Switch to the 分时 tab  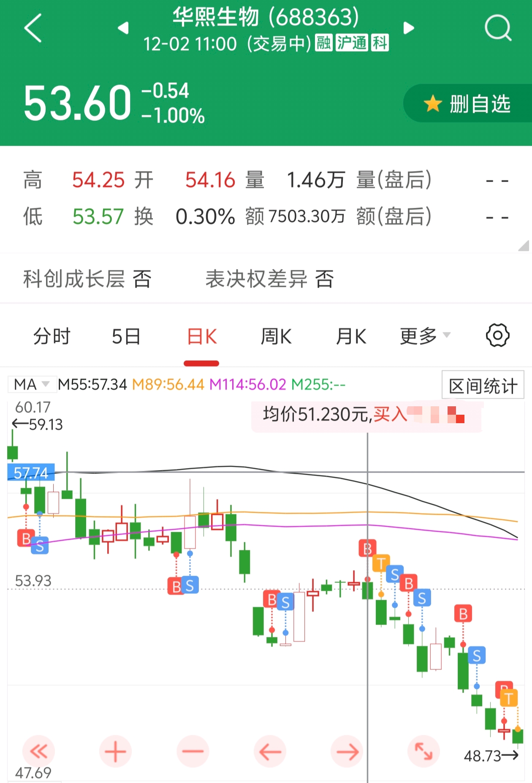(52, 337)
